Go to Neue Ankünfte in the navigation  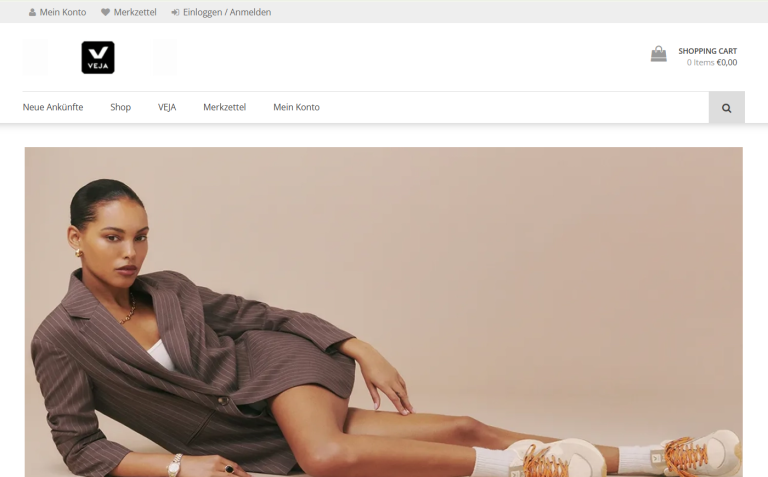(x=53, y=107)
